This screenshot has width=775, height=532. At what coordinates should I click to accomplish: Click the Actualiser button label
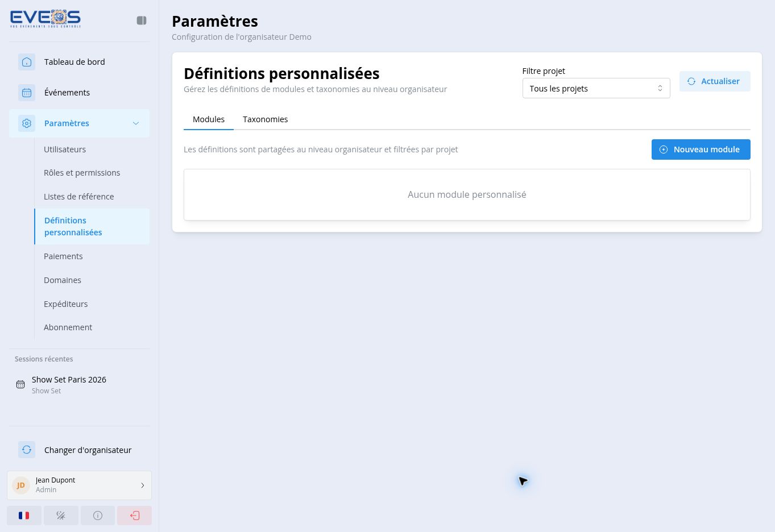[x=720, y=81]
